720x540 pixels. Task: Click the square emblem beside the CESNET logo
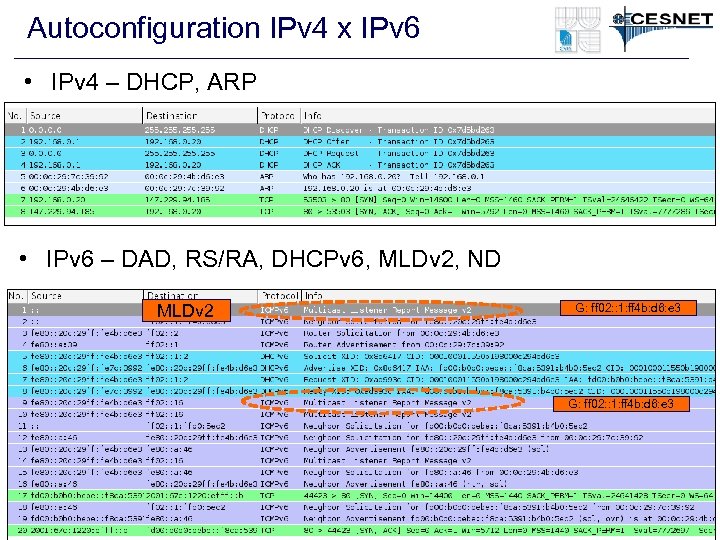[x=578, y=29]
